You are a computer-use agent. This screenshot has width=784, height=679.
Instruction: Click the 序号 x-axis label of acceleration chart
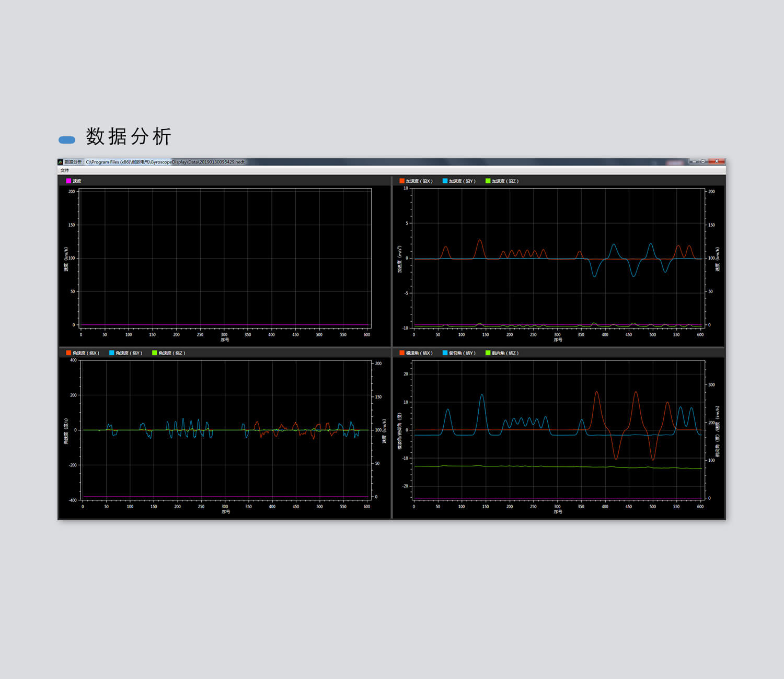click(558, 340)
